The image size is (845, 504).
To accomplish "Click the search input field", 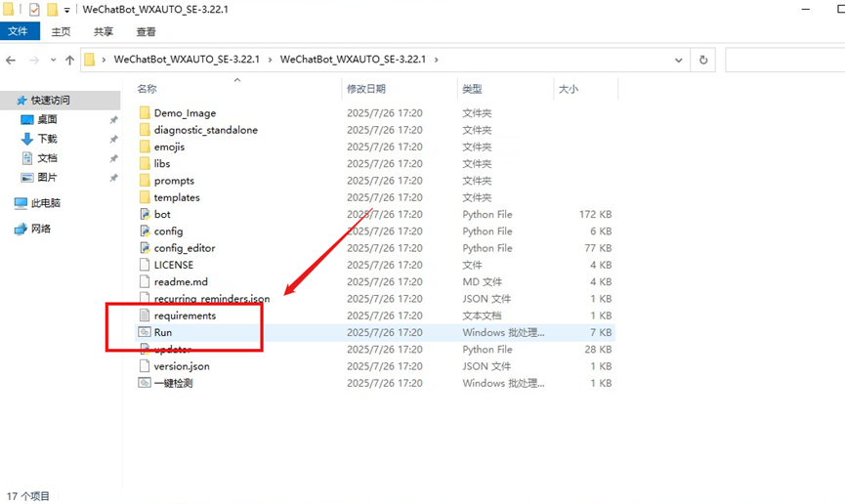I will click(x=784, y=60).
